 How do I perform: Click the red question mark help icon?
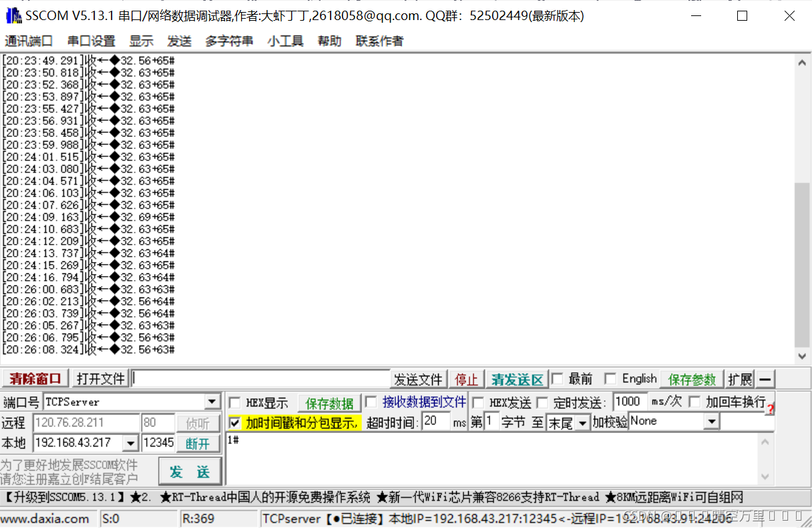point(770,409)
